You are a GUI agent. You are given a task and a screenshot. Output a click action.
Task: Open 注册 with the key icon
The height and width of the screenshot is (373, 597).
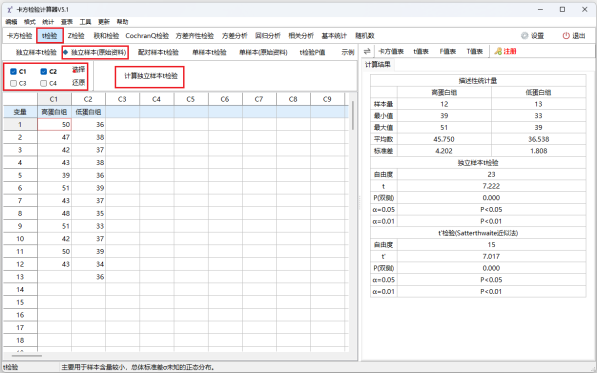pyautogui.click(x=505, y=51)
